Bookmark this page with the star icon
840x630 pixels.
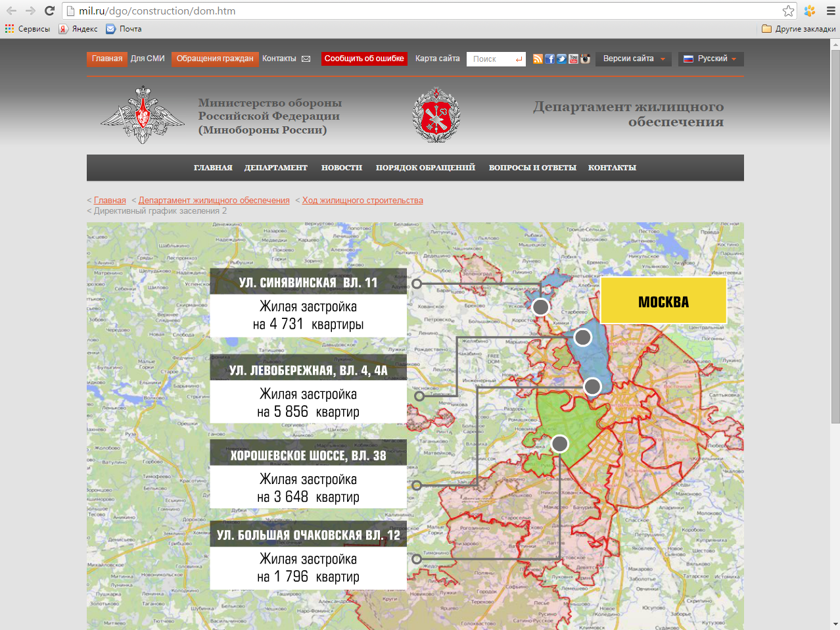(788, 11)
